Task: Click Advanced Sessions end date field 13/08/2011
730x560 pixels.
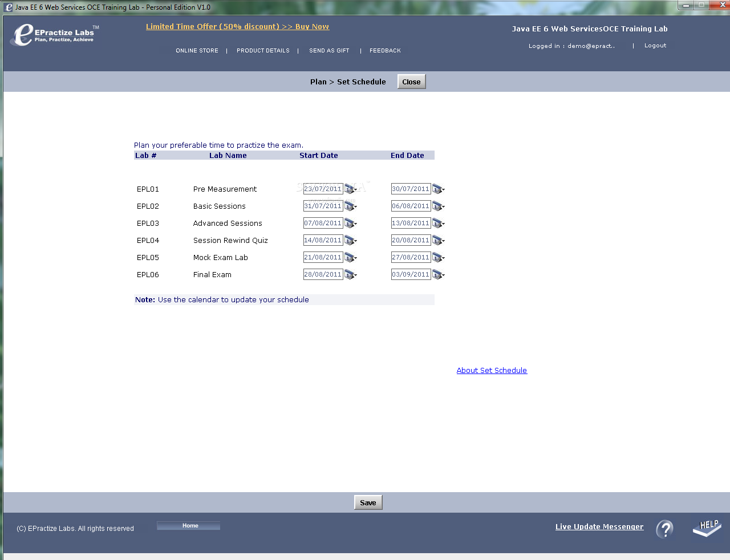Action: [411, 223]
